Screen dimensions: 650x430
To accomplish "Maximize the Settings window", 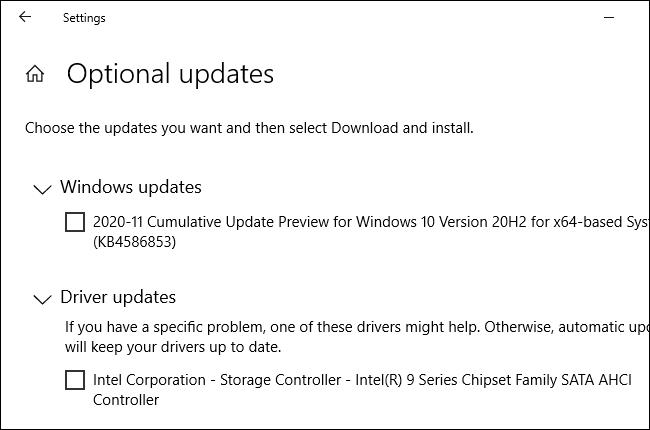I will point(644,17).
